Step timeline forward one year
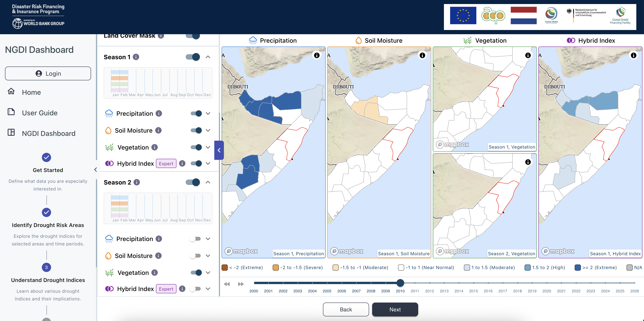Screen dimensions: 644x321 pyautogui.click(x=241, y=284)
